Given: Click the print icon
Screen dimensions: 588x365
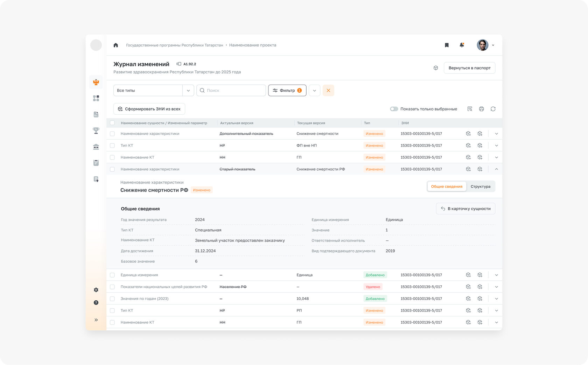Looking at the screenshot, I should (481, 109).
